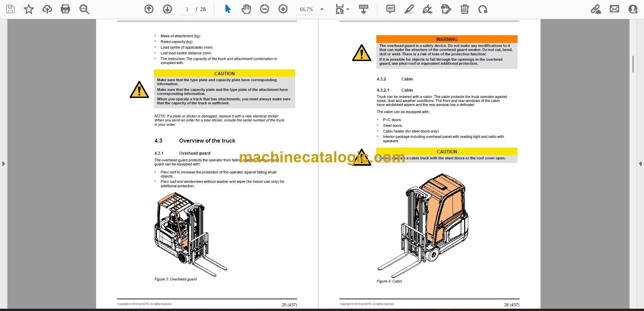The height and width of the screenshot is (311, 644).
Task: Click the '25 (437)' page number footer
Action: [x=289, y=305]
